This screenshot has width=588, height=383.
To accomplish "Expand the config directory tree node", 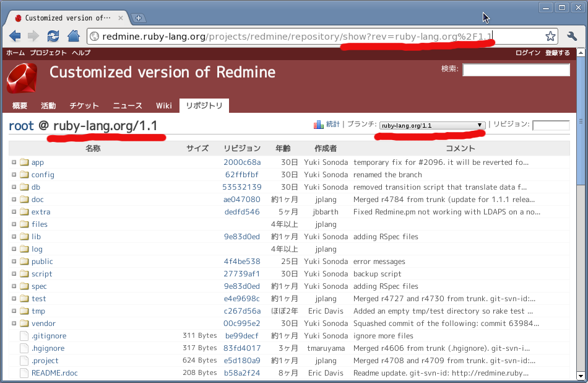I will point(14,175).
